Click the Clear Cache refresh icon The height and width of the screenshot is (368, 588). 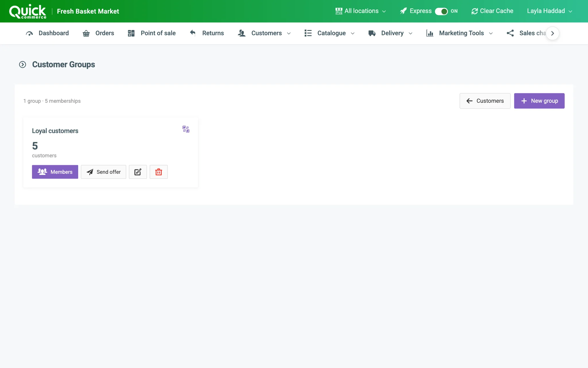pos(474,11)
